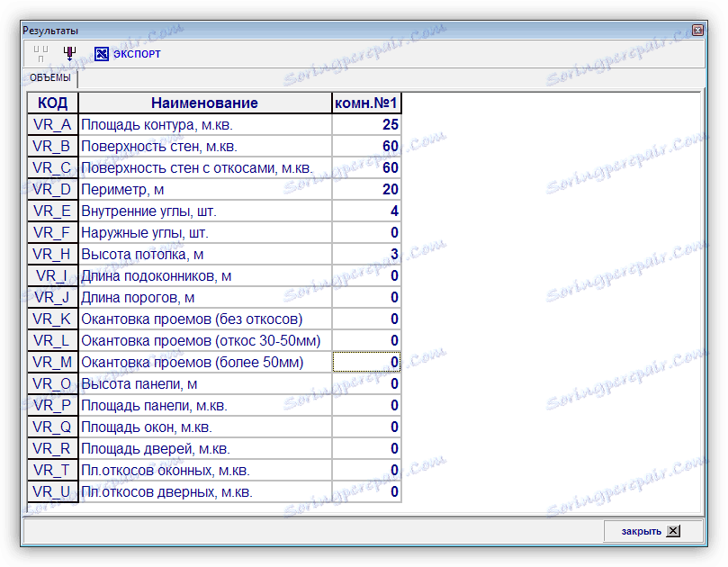This screenshot has height=567, width=728.
Task: Click 'Окантовка проемов (без откосов)' cell
Action: (205, 319)
